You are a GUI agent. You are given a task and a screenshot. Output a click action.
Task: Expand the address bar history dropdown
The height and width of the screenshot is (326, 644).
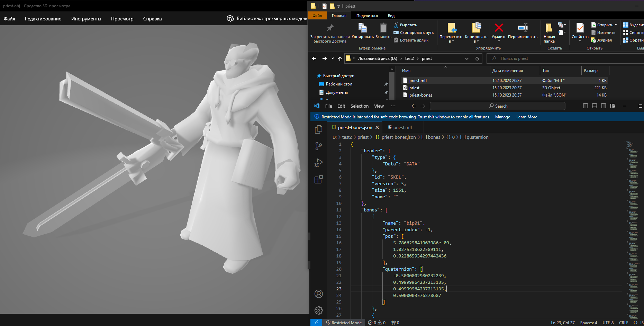pos(467,59)
